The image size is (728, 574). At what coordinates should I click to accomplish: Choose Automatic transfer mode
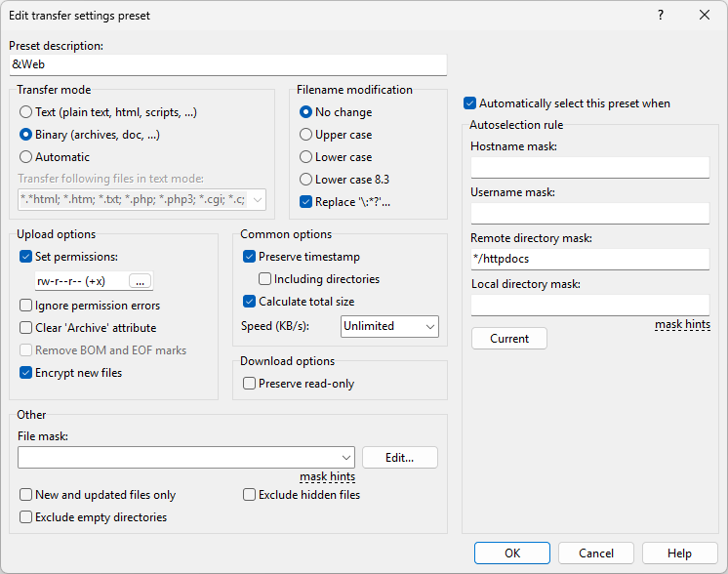tap(26, 157)
